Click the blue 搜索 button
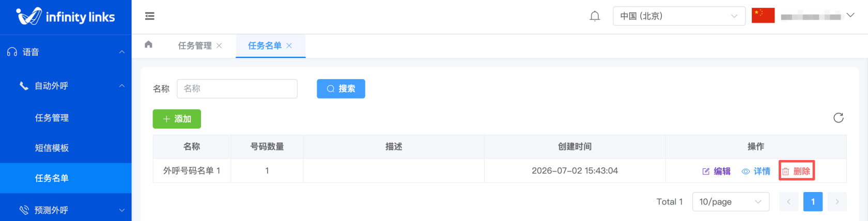Image resolution: width=868 pixels, height=221 pixels. coord(341,89)
